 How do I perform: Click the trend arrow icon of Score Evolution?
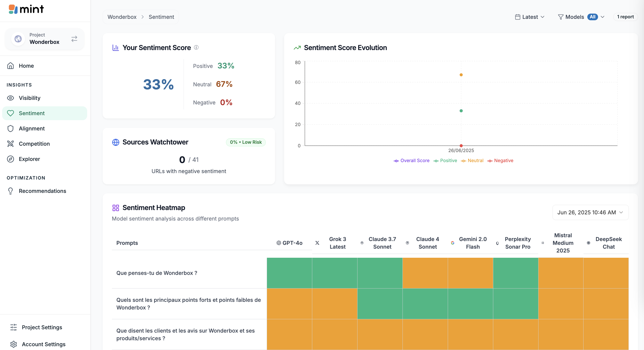(x=297, y=47)
